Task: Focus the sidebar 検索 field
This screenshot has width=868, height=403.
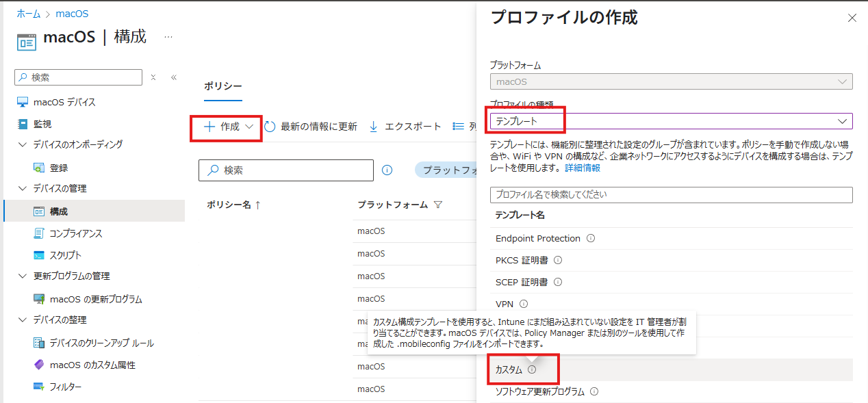Action: 78,77
